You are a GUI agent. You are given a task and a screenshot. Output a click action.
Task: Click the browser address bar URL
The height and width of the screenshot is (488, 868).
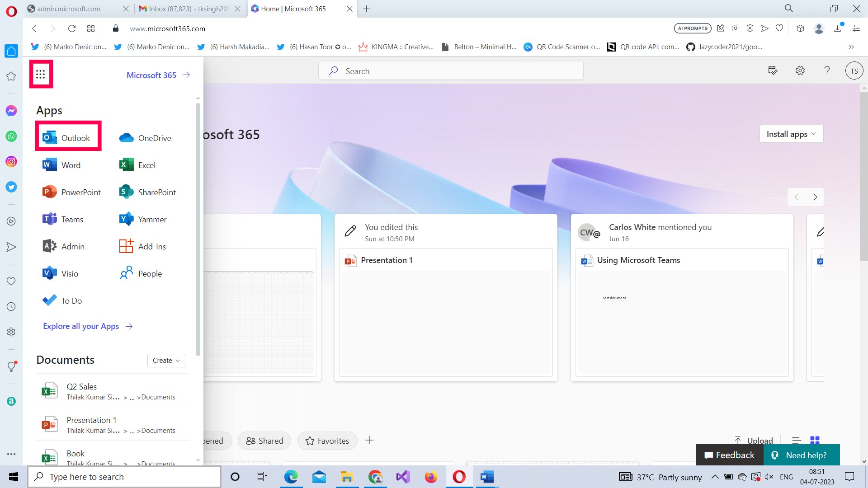coord(168,28)
